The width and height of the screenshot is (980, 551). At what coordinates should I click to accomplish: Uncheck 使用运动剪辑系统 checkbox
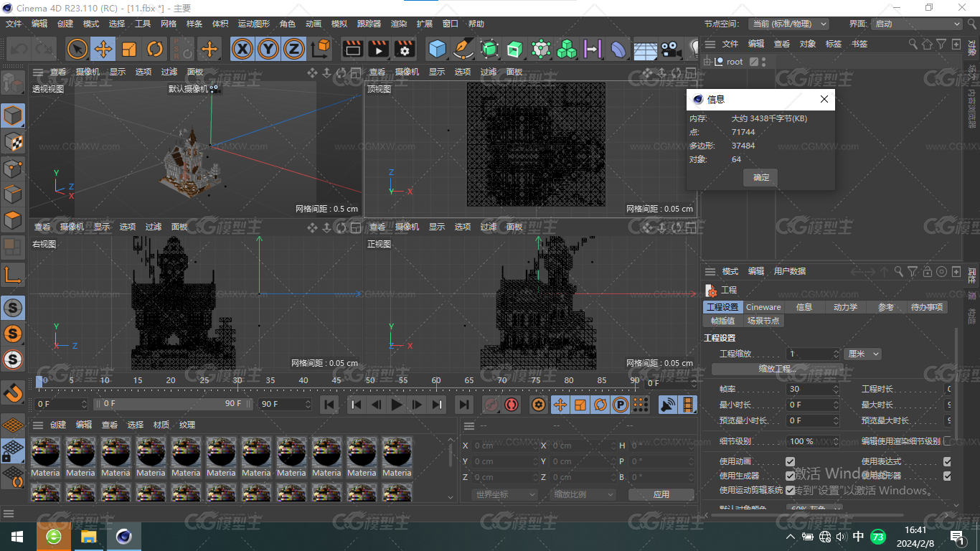point(791,490)
